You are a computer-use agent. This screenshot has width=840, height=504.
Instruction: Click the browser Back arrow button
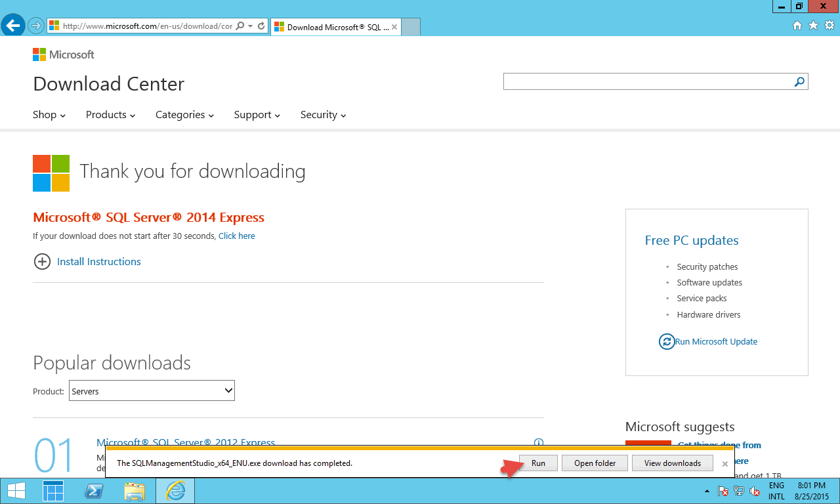pos(12,26)
